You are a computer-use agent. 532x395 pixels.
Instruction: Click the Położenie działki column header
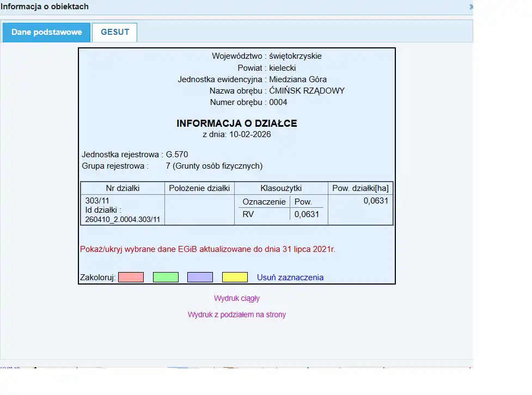click(x=199, y=188)
